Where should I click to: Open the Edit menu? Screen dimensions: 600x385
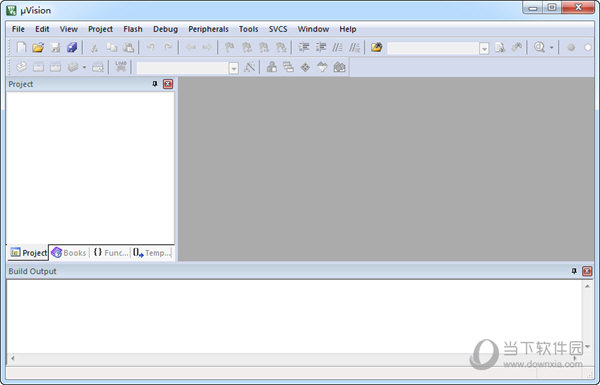[42, 29]
